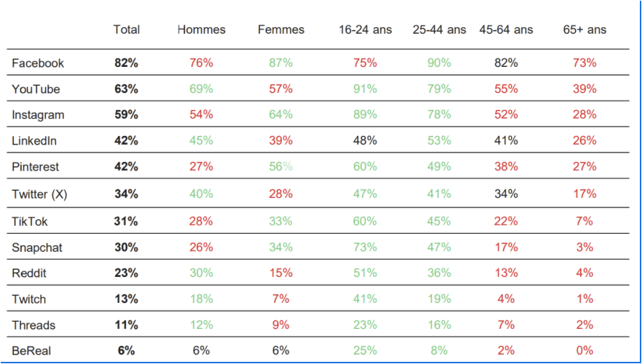Click the Femmes column header
The height and width of the screenshot is (364, 642).
281,29
